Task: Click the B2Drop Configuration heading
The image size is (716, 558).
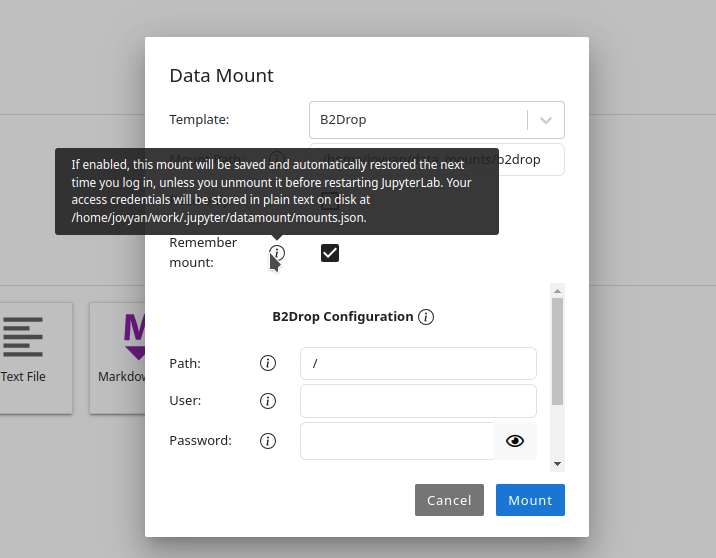Action: (x=342, y=317)
